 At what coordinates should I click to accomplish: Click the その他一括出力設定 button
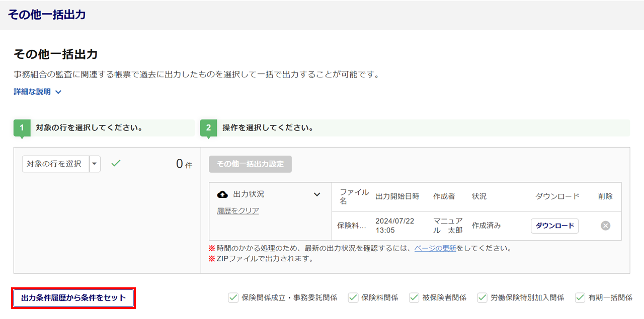(250, 164)
